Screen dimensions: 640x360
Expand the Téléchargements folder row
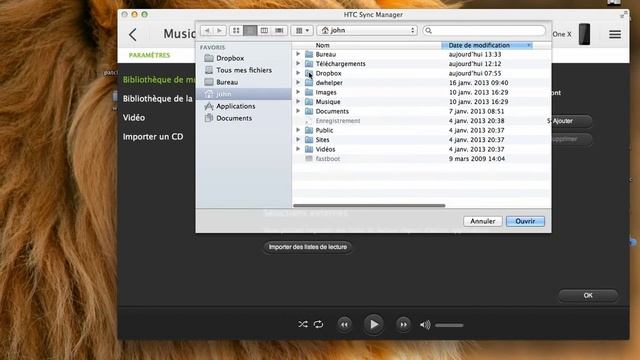pyautogui.click(x=298, y=63)
